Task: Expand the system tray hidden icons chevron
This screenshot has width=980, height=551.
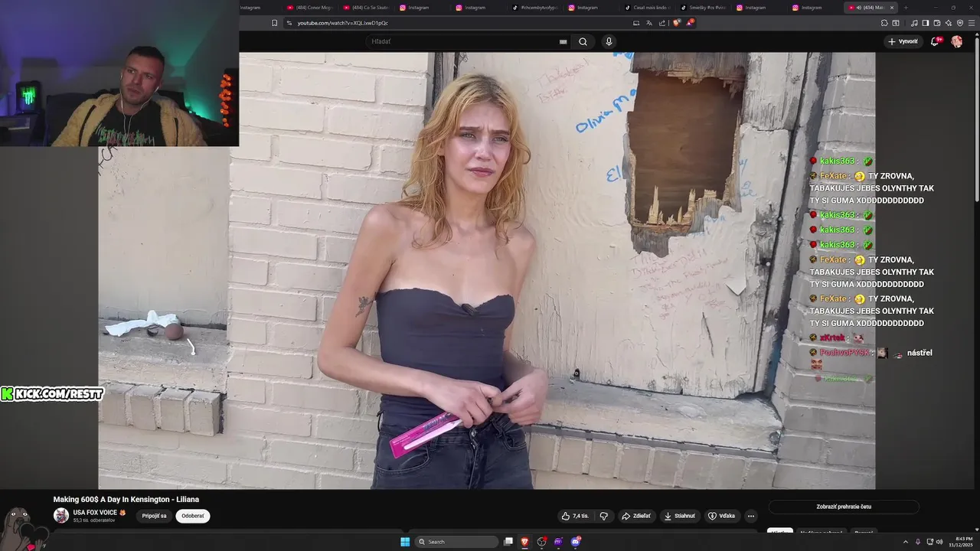Action: 906,542
